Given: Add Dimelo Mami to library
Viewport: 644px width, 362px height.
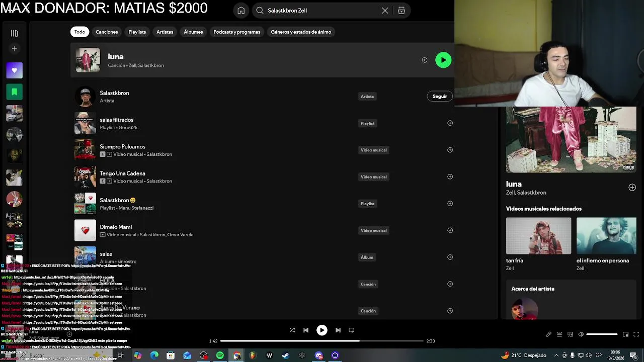Looking at the screenshot, I should click(450, 230).
